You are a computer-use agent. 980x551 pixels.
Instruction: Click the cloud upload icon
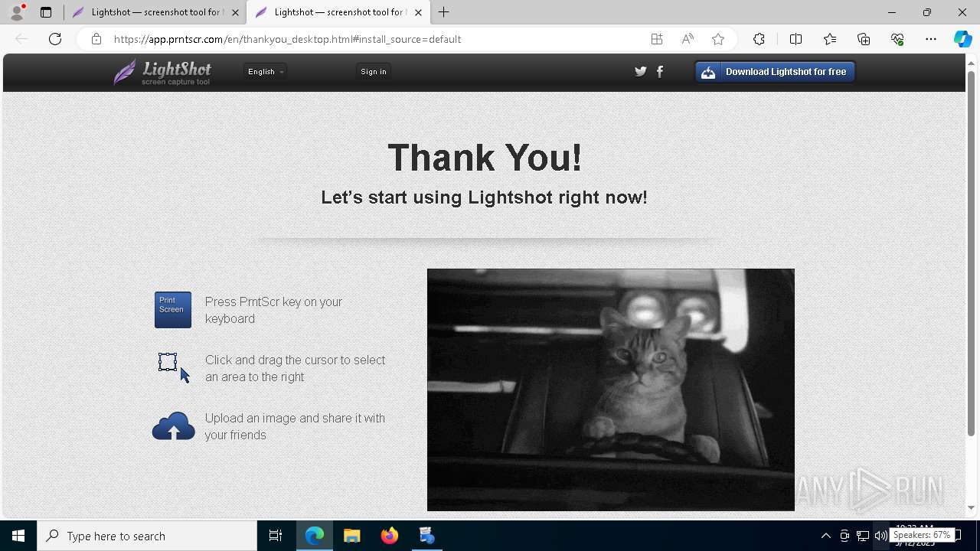173,426
